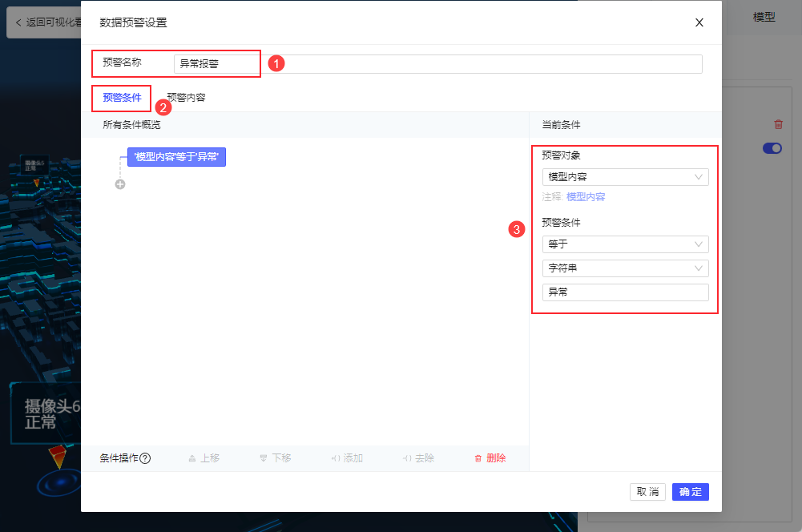Image resolution: width=802 pixels, height=532 pixels.
Task: Click the 添加 brackets button
Action: 347,458
